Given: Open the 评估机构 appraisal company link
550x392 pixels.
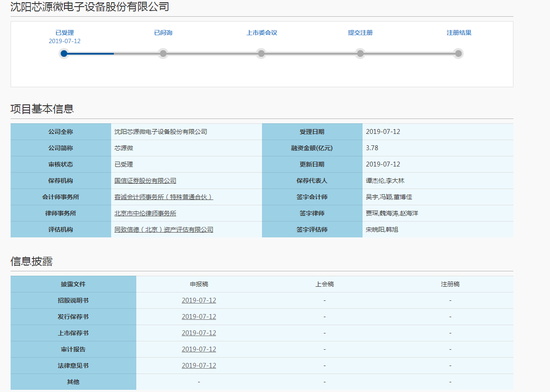Looking at the screenshot, I should click(164, 230).
